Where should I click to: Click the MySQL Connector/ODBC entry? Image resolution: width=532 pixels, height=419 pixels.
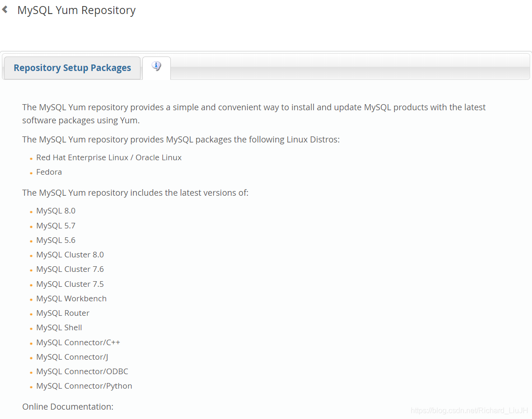pyautogui.click(x=82, y=371)
